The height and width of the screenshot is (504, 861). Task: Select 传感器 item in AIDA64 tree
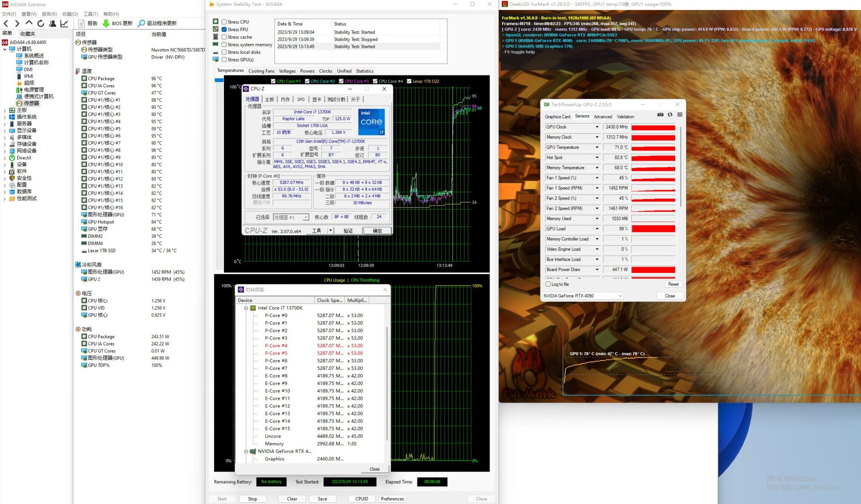click(31, 103)
